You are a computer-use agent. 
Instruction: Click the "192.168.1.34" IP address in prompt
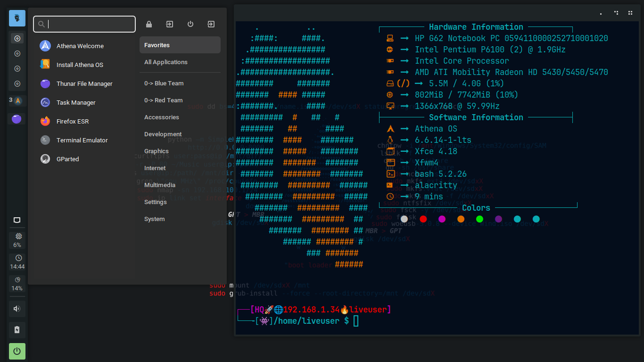[x=311, y=310]
